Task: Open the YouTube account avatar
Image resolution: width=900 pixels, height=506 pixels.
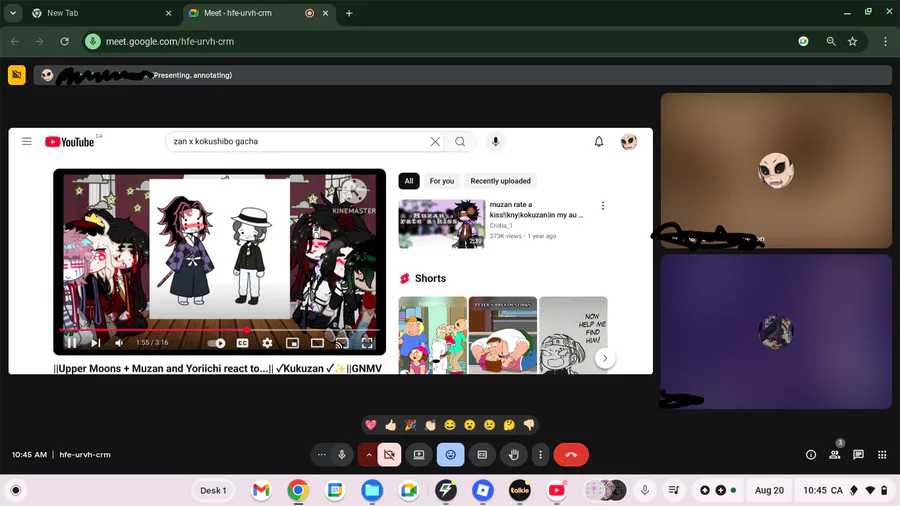Action: [x=629, y=142]
